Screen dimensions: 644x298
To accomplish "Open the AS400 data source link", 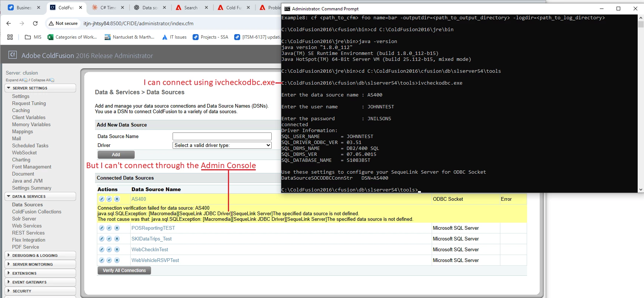I will click(x=139, y=199).
